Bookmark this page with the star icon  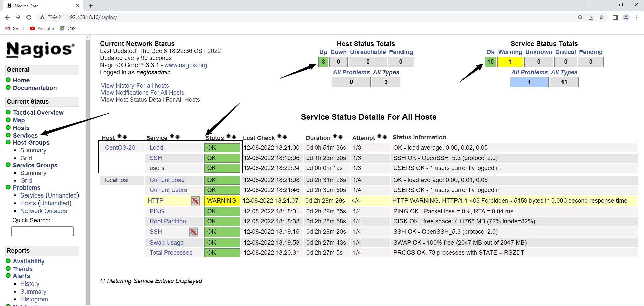602,17
